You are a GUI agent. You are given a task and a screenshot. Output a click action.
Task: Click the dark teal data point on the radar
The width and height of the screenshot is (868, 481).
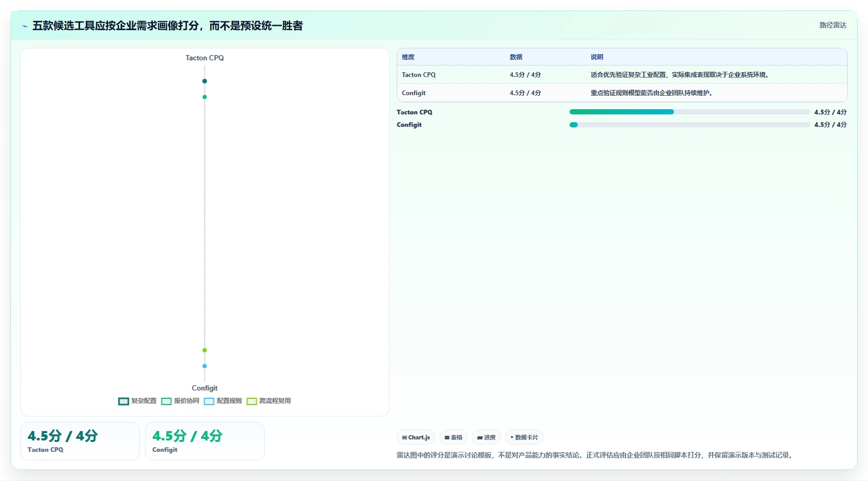pos(204,81)
